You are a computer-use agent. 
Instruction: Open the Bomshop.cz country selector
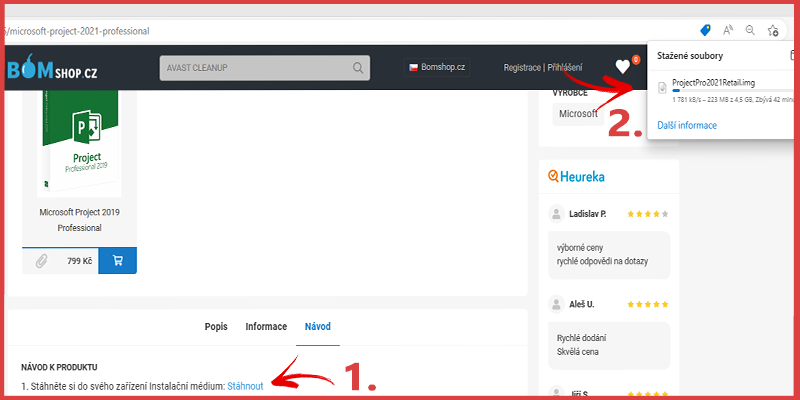437,67
